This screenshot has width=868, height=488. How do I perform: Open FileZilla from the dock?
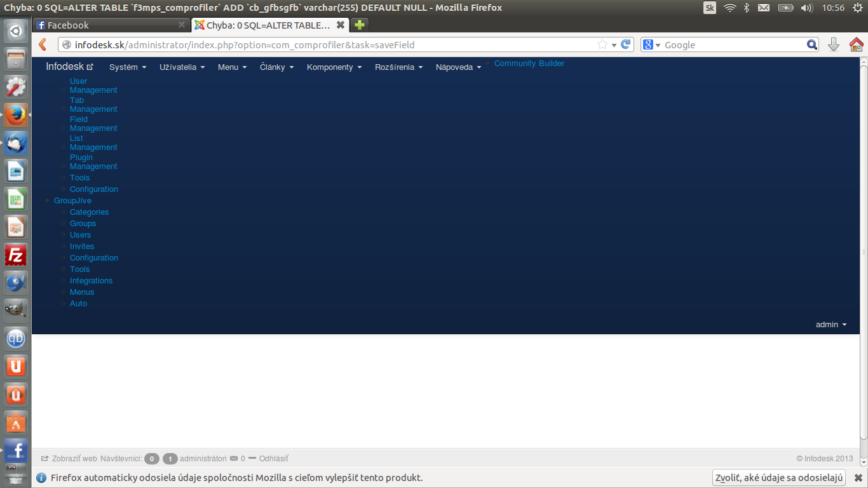(16, 255)
